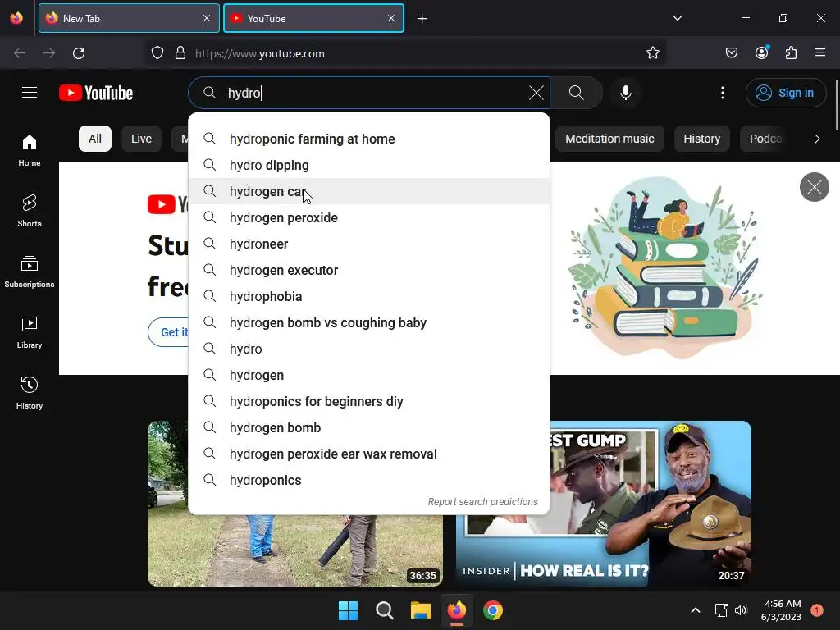Switch to the New Tab tab
This screenshot has width=840, height=630.
coord(129,18)
